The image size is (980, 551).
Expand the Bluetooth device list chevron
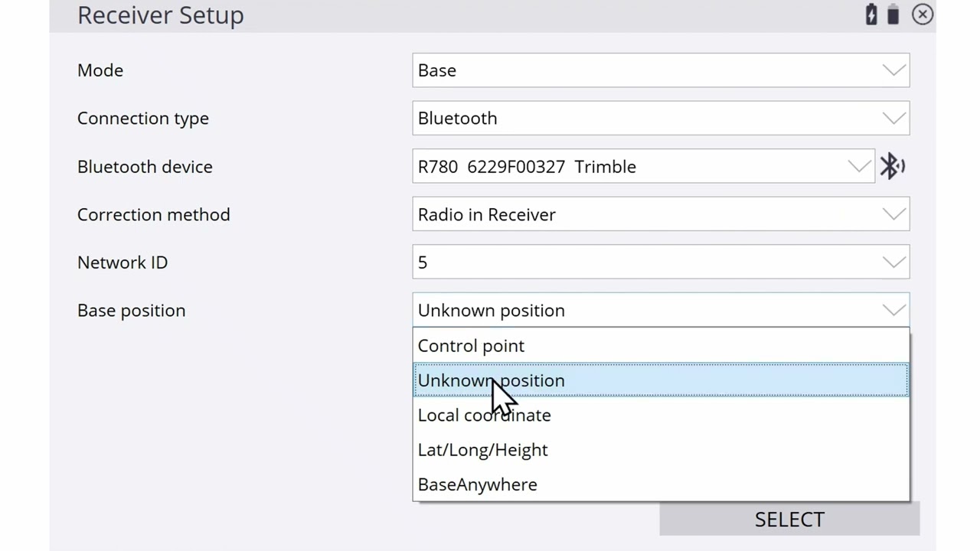(x=859, y=166)
